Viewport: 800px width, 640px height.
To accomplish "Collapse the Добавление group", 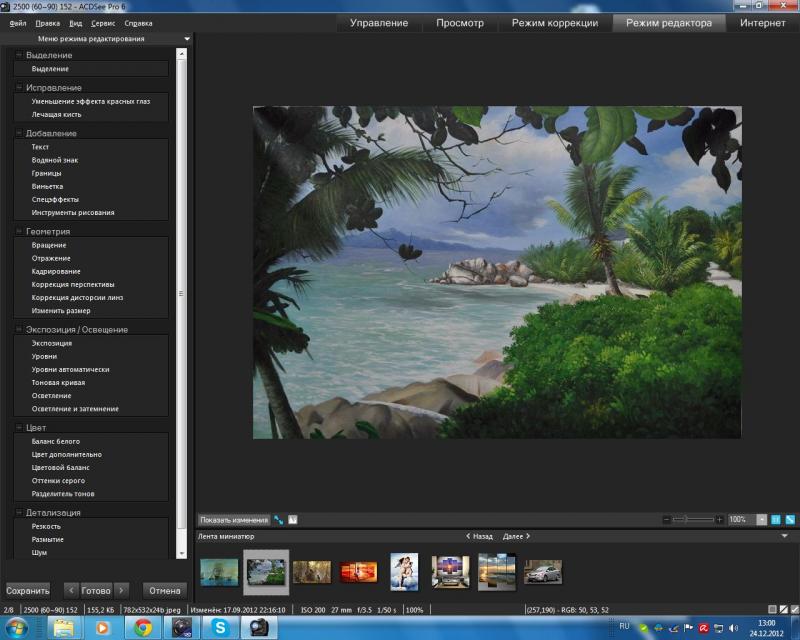I will click(x=19, y=133).
